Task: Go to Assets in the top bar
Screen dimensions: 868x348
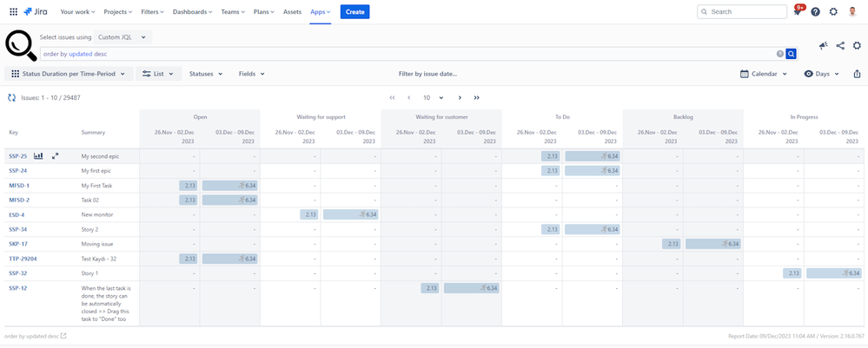Action: tap(292, 11)
